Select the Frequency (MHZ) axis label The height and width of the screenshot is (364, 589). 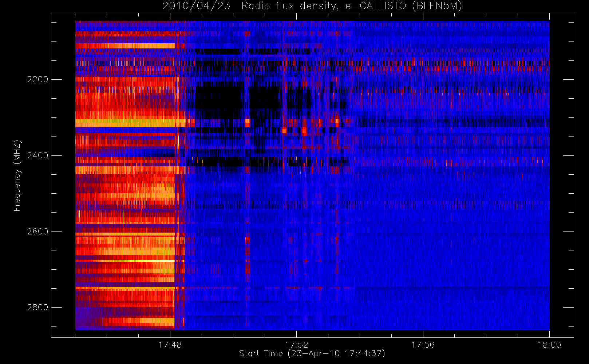[17, 175]
